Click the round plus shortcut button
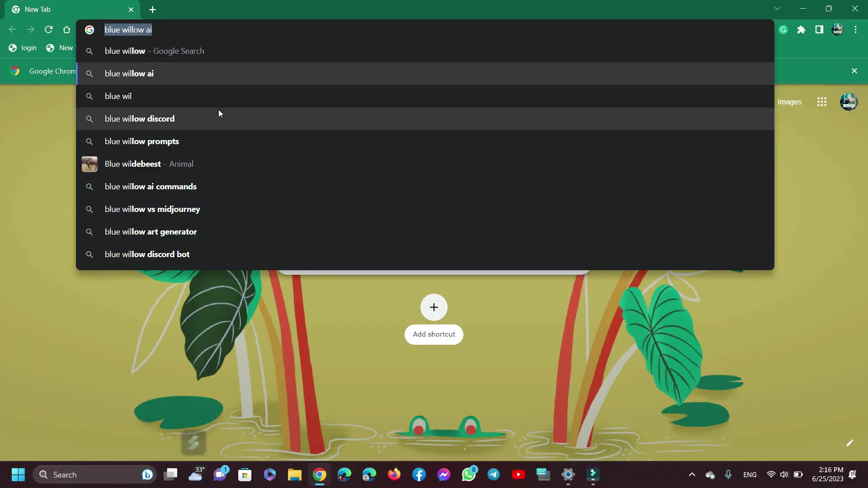The width and height of the screenshot is (868, 488). click(x=434, y=307)
